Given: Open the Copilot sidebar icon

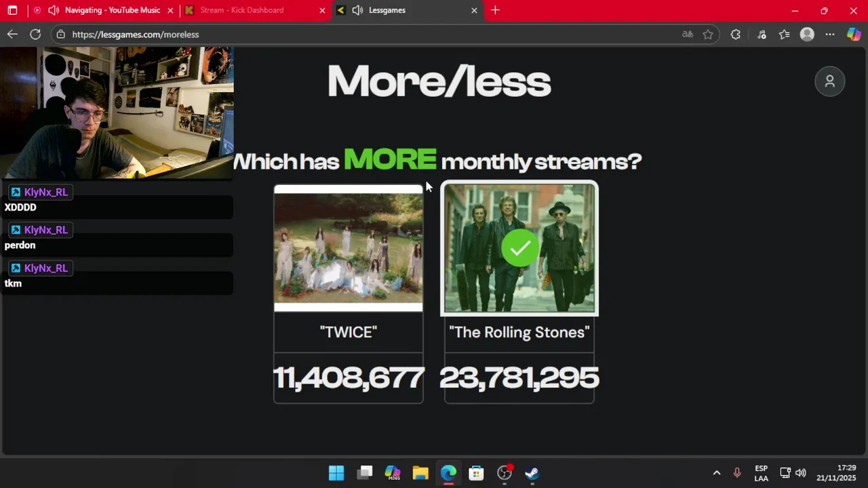Looking at the screenshot, I should pyautogui.click(x=854, y=34).
